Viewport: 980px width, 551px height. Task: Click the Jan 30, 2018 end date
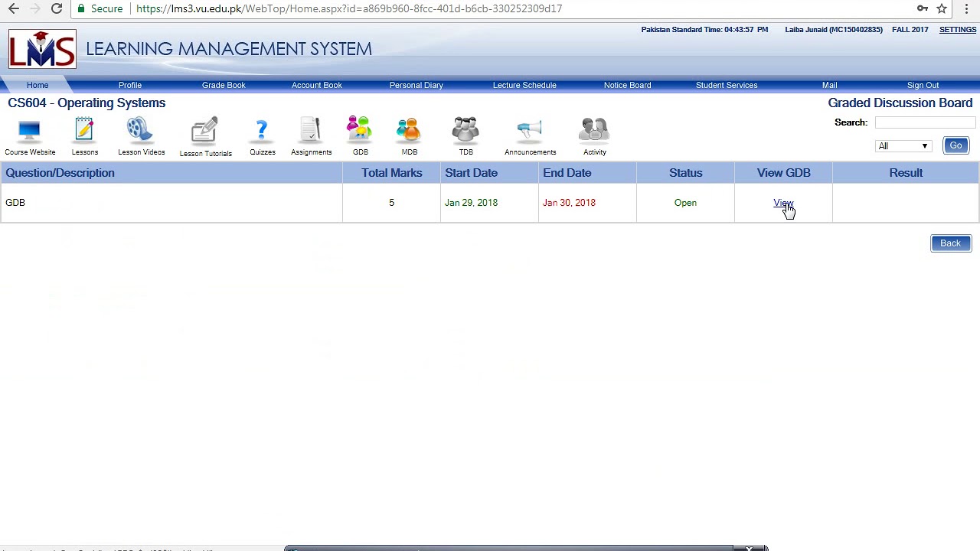click(x=569, y=203)
